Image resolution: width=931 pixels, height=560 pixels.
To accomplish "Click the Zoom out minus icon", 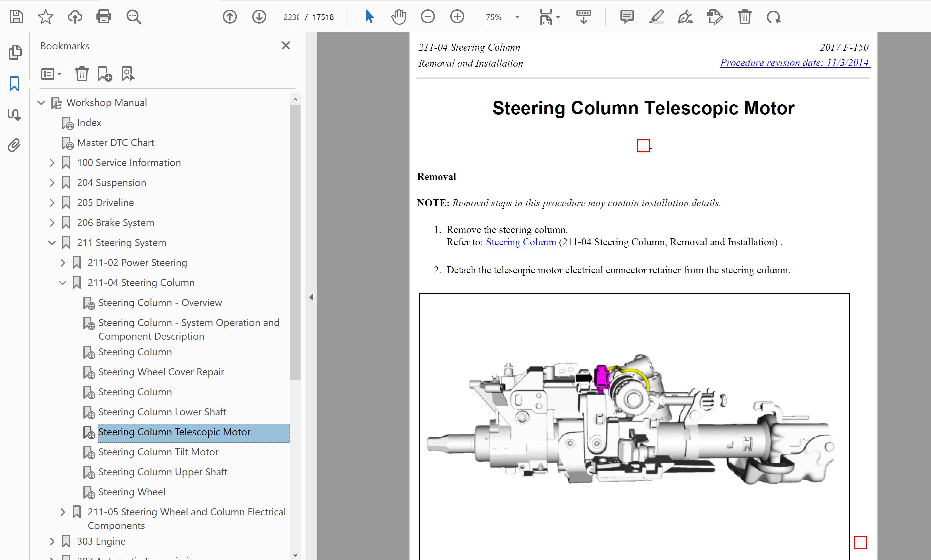I will (427, 17).
